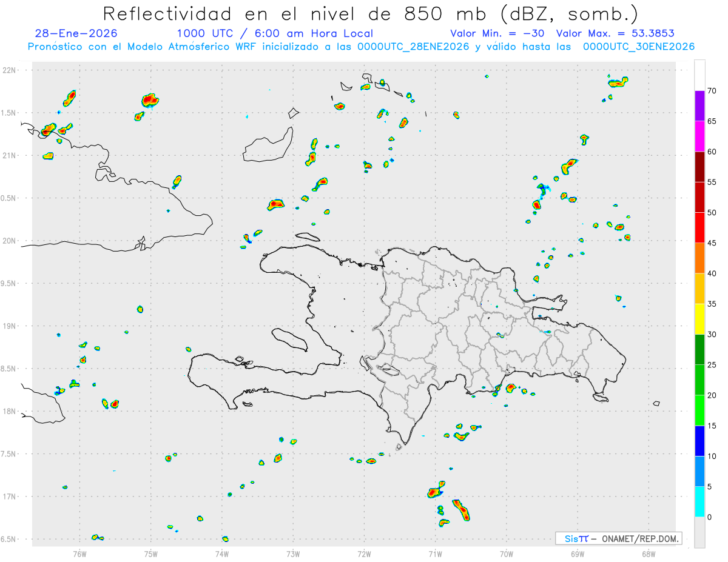Screen dimensions: 728x562
Task: Click the 'Pronóstico con el Modelo Atmosférico WRF' line
Action: tap(361, 47)
